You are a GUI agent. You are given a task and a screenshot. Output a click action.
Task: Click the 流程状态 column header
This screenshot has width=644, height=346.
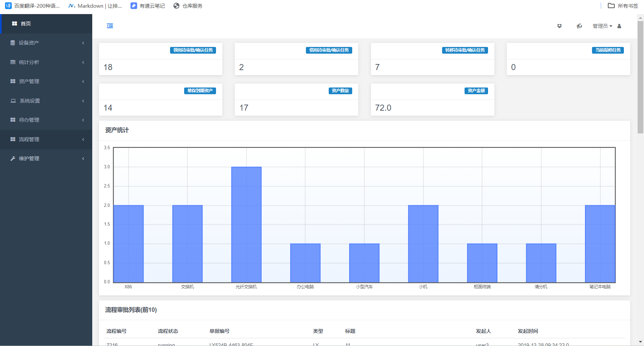(x=168, y=331)
